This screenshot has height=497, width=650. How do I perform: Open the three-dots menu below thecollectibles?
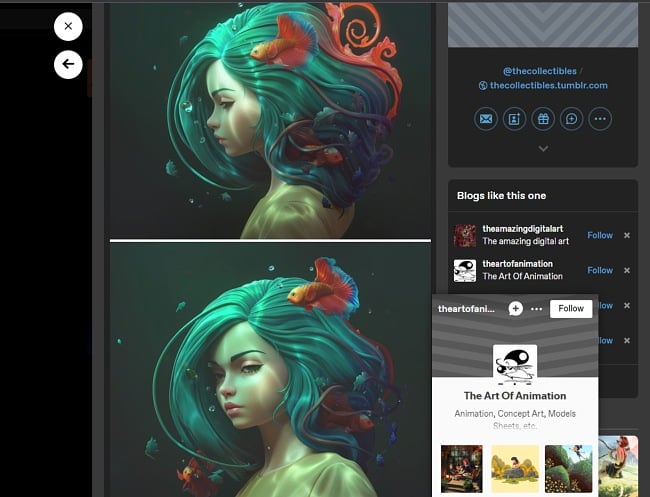tap(600, 119)
